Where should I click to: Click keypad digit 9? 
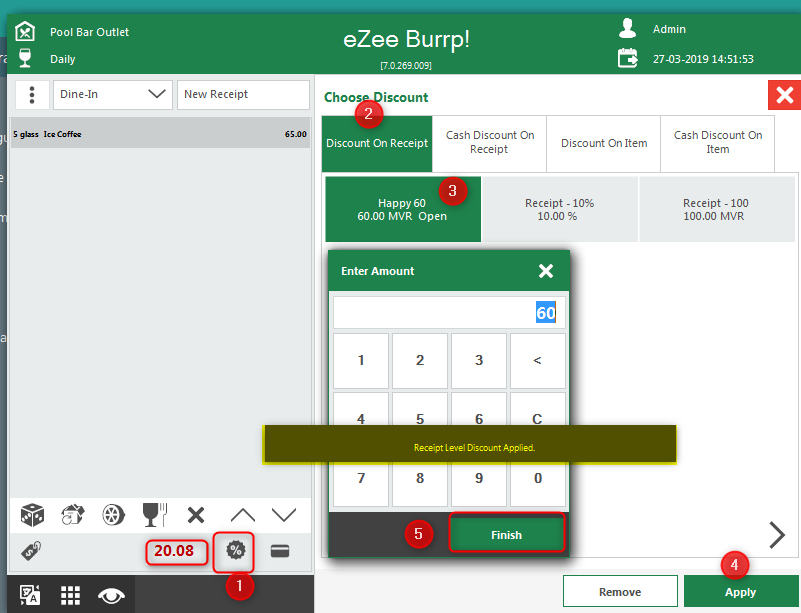tap(479, 484)
